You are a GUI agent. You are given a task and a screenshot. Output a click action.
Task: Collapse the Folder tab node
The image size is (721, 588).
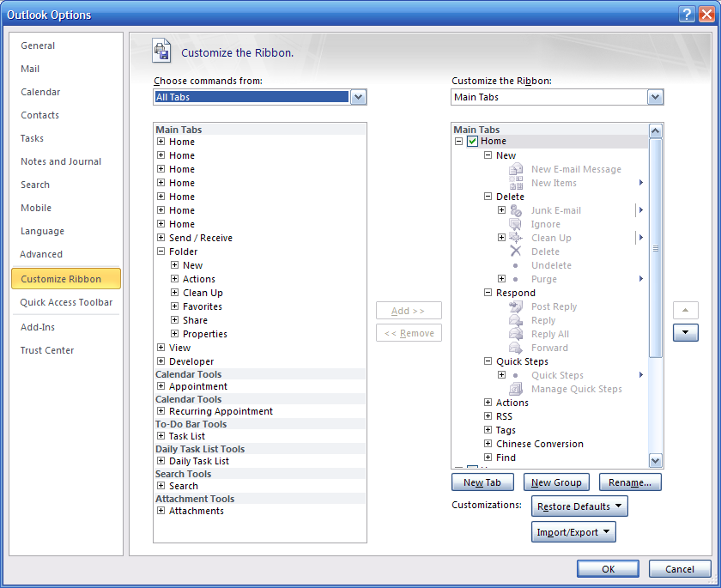(161, 252)
